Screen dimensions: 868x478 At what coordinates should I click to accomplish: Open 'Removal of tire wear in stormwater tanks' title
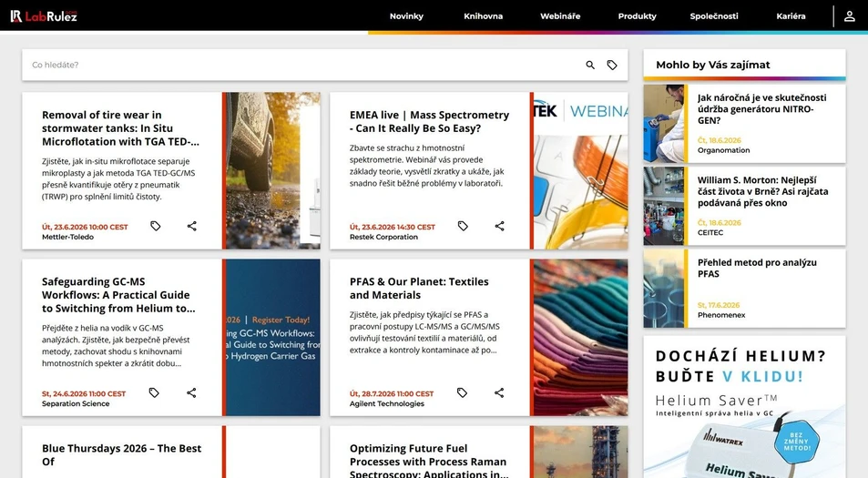tap(120, 128)
